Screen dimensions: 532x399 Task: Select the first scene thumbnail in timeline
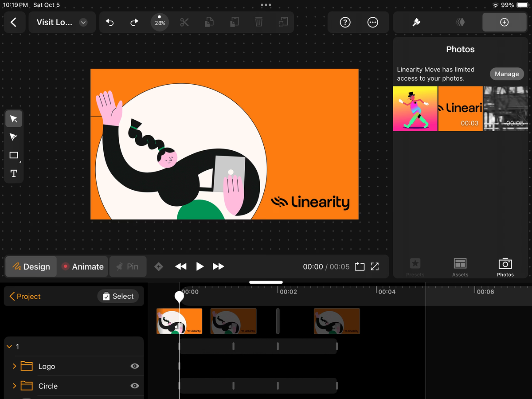pyautogui.click(x=180, y=321)
